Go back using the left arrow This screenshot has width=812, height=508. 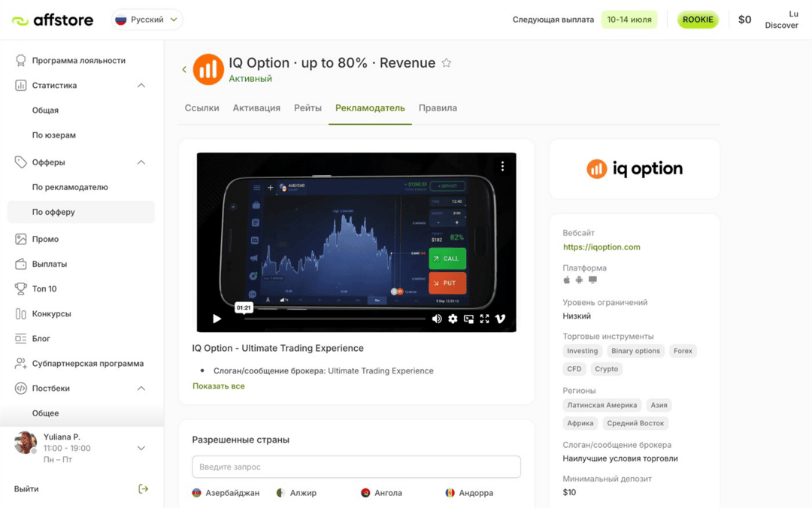pos(184,69)
